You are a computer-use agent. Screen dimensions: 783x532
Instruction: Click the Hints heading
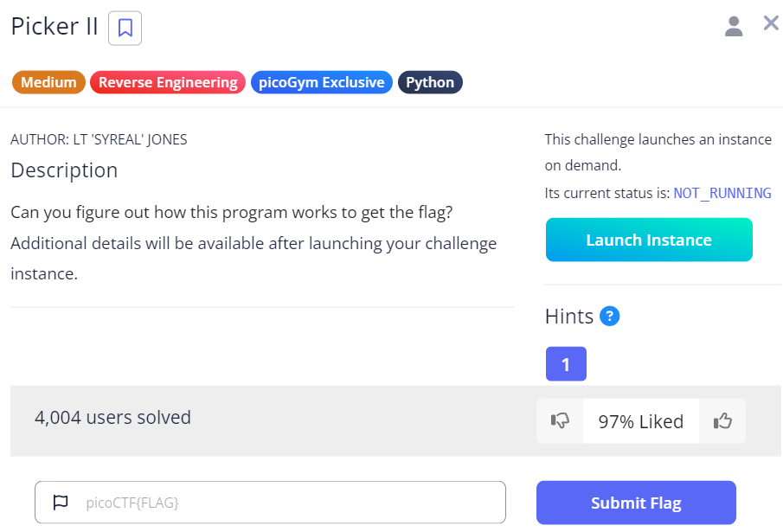coord(569,317)
